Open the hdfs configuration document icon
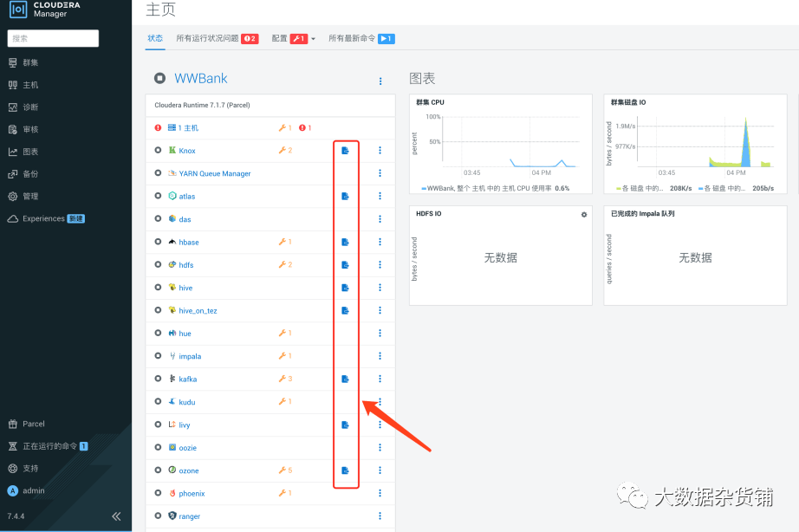Screen dimensions: 799x532 (345, 265)
